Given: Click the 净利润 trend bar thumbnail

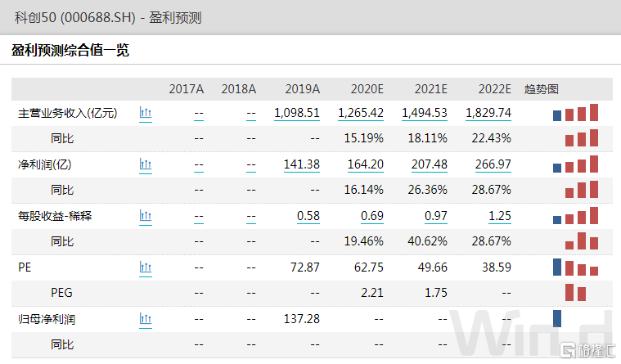Looking at the screenshot, I should (575, 164).
